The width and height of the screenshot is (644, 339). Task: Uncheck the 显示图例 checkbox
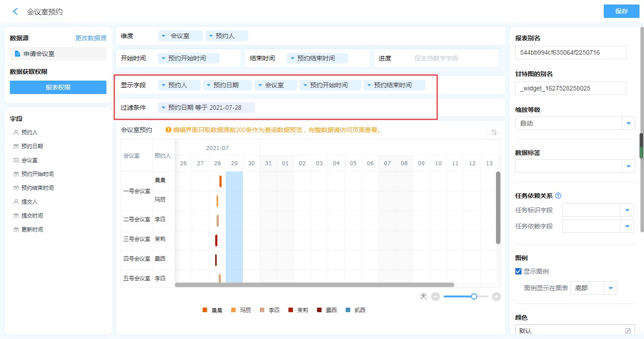[518, 271]
